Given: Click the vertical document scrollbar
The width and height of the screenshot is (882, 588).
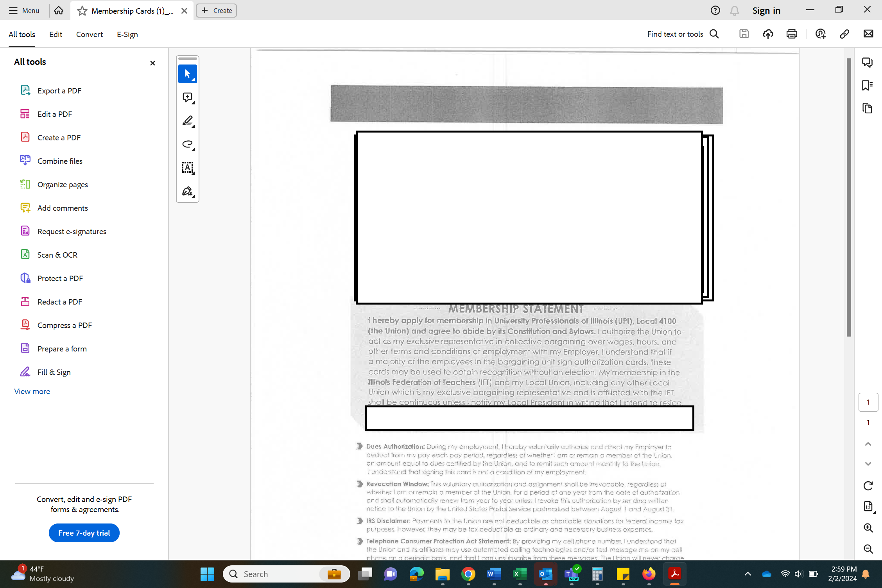Looking at the screenshot, I should pos(849,197).
